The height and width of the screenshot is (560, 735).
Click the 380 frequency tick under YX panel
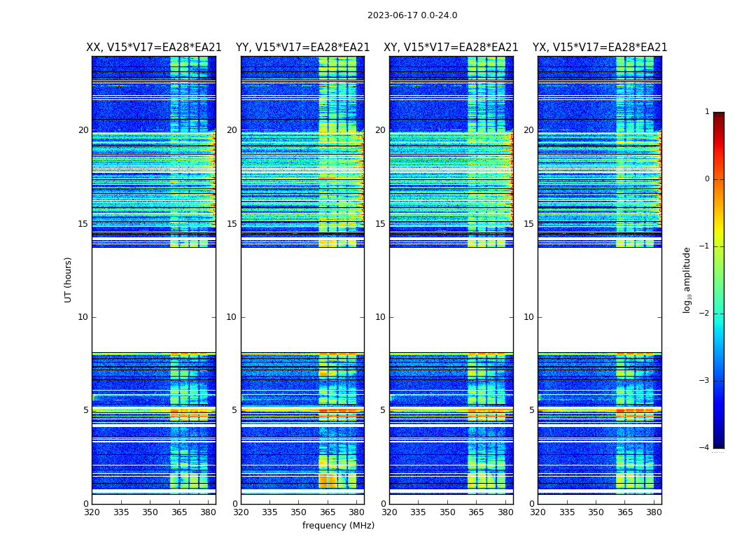point(654,512)
